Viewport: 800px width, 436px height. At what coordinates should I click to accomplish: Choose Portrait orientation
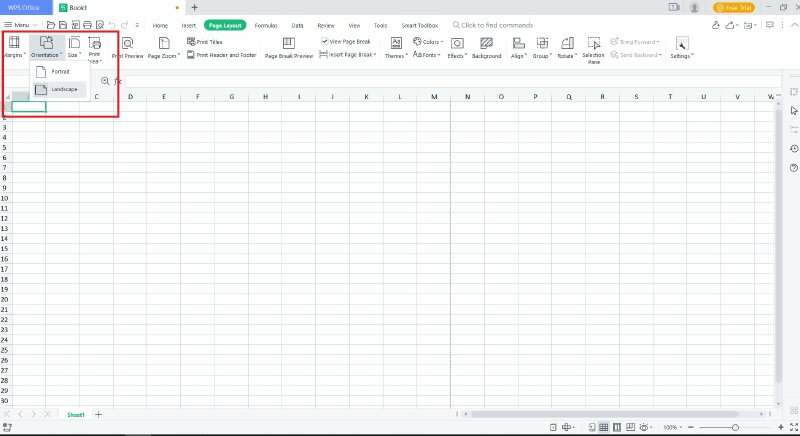coord(60,72)
